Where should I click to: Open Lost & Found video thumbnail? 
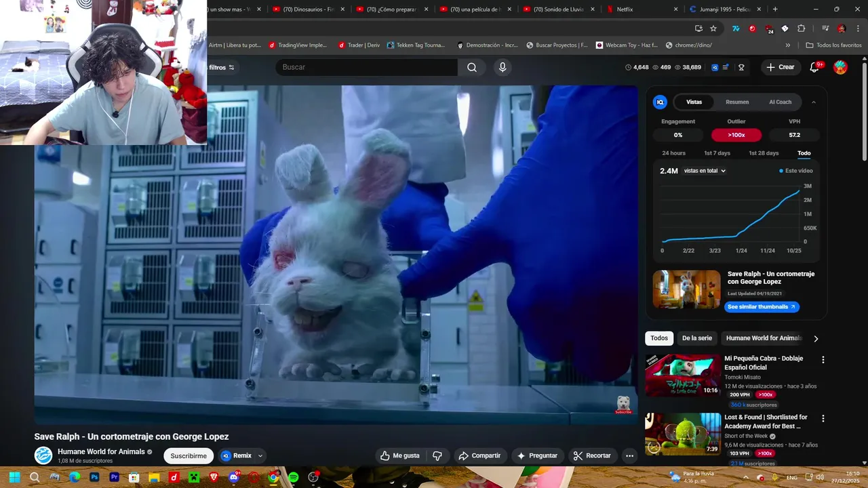click(683, 434)
